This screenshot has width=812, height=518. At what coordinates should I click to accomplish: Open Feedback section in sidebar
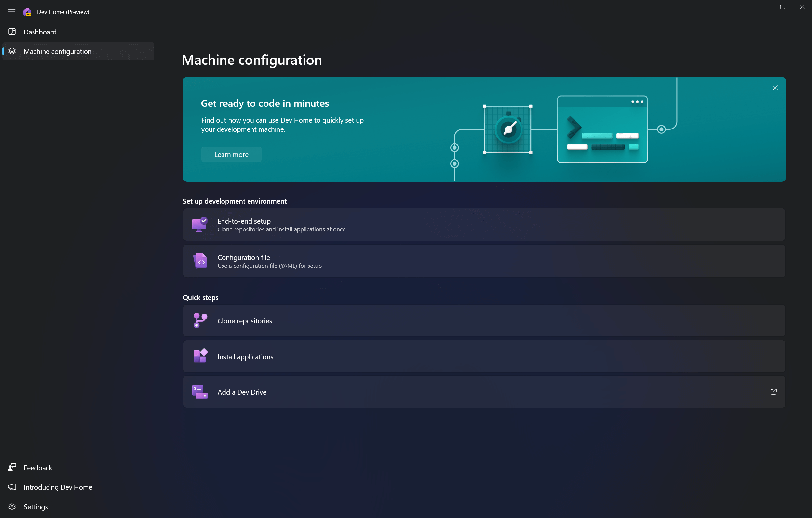[37, 468]
